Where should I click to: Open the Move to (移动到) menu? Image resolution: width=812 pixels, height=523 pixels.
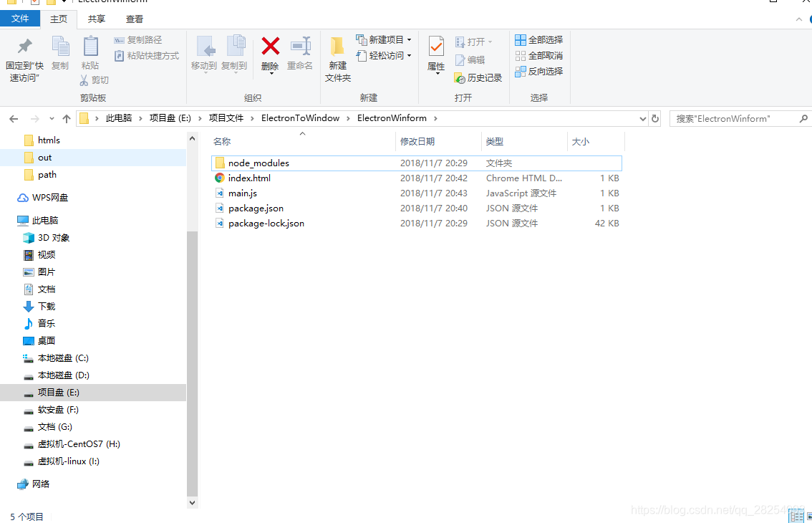point(204,54)
